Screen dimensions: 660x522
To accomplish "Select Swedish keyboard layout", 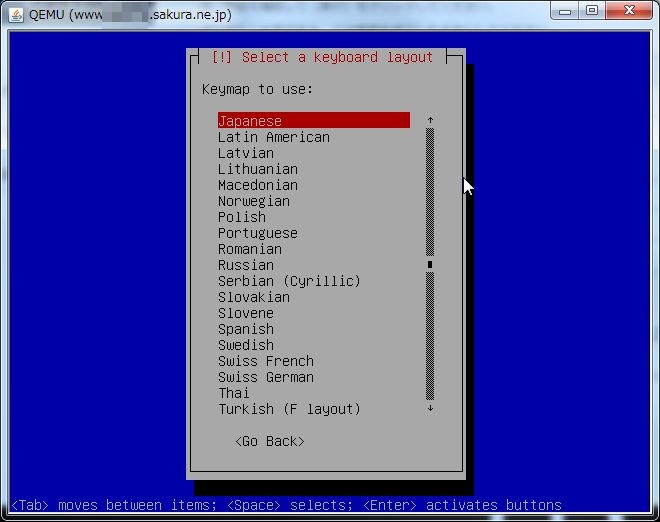I will [x=246, y=345].
